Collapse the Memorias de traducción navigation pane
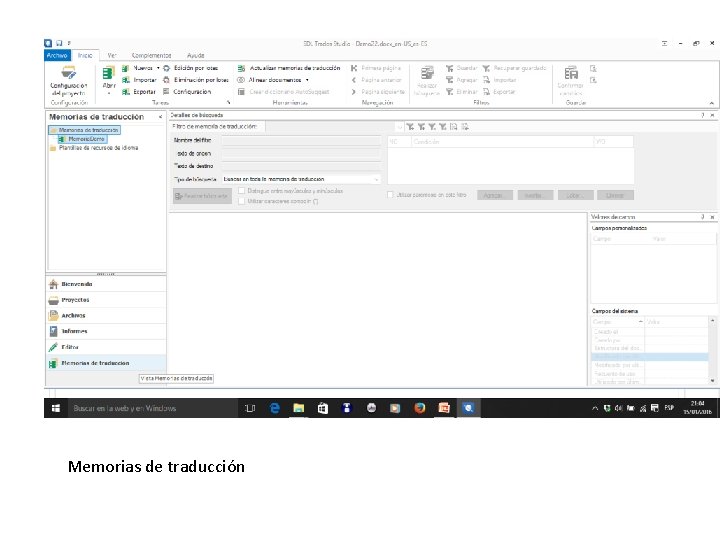Image resolution: width=720 pixels, height=540 pixels. pos(160,117)
